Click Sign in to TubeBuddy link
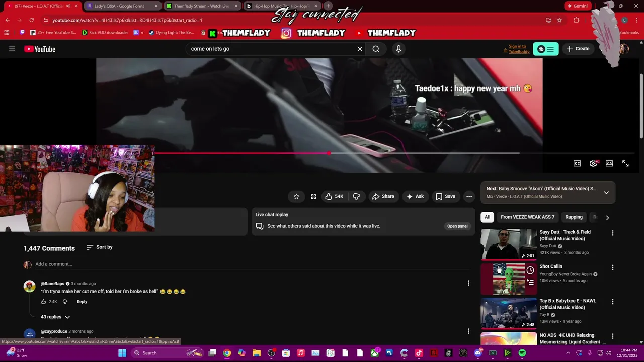The width and height of the screenshot is (644, 362). (x=519, y=49)
